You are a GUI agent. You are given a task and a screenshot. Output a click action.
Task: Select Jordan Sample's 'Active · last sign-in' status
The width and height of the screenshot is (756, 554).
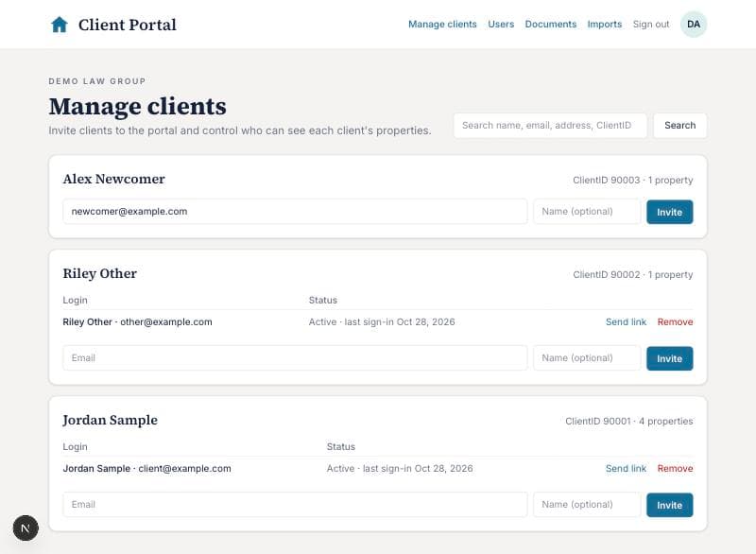click(400, 468)
